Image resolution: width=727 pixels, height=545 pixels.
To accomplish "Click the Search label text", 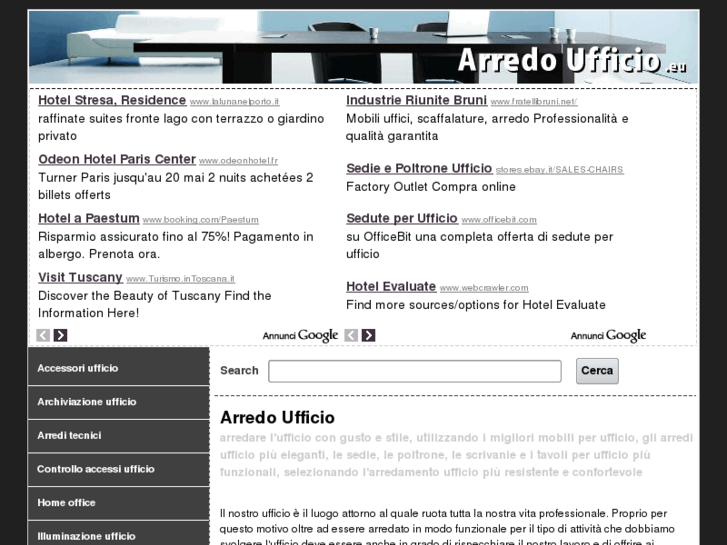I will coord(239,371).
